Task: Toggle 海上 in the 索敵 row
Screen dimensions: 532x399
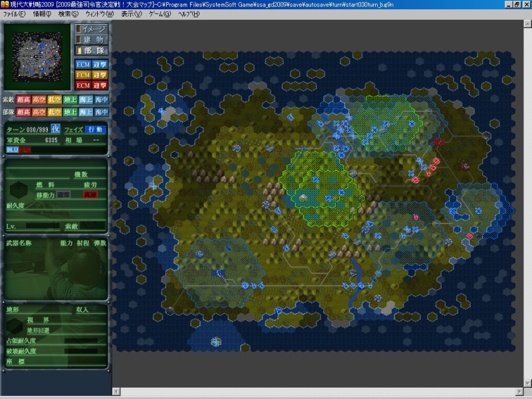Action: coord(86,99)
